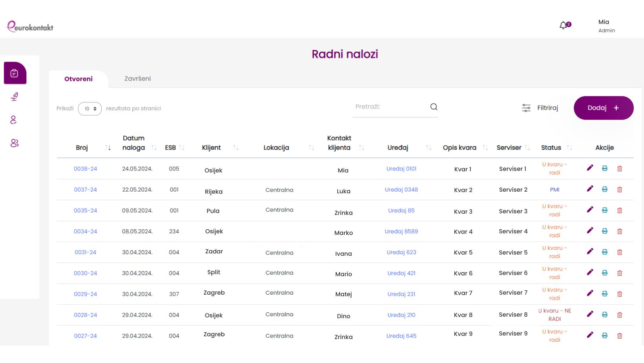Screen dimensions: 644x363
Task: Print work order 0034-24
Action: (605, 231)
